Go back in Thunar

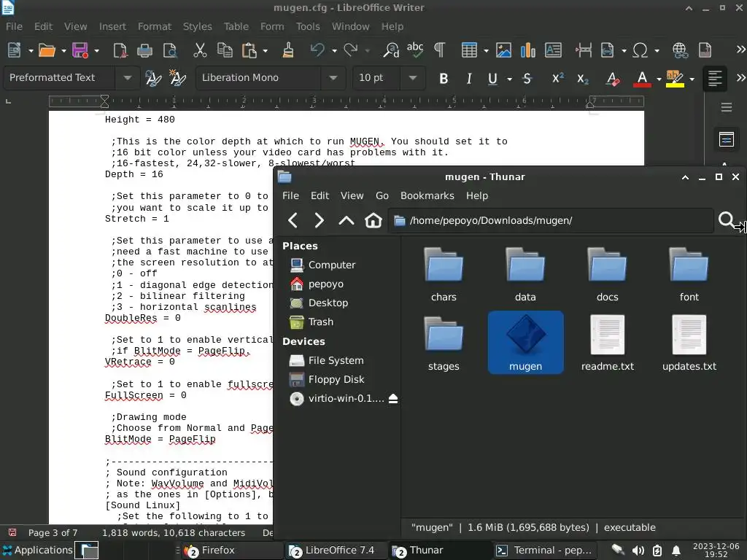tap(293, 220)
